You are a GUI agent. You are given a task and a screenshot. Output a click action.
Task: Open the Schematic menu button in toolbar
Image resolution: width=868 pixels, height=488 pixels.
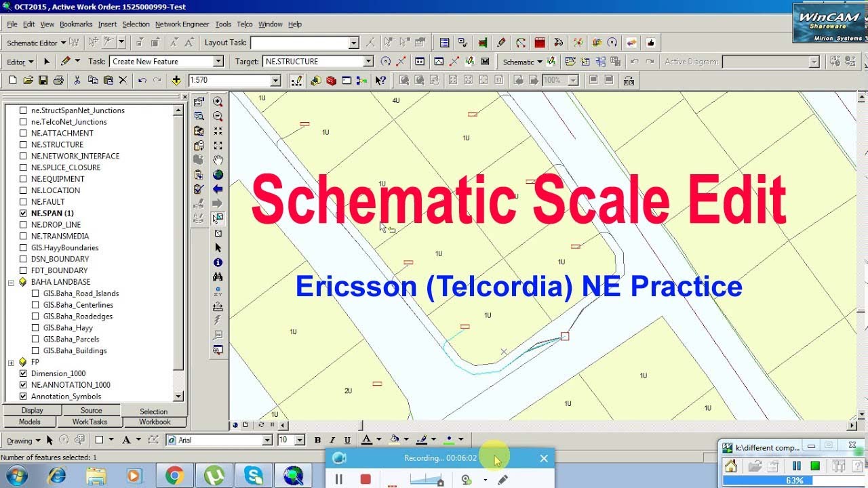coord(522,62)
